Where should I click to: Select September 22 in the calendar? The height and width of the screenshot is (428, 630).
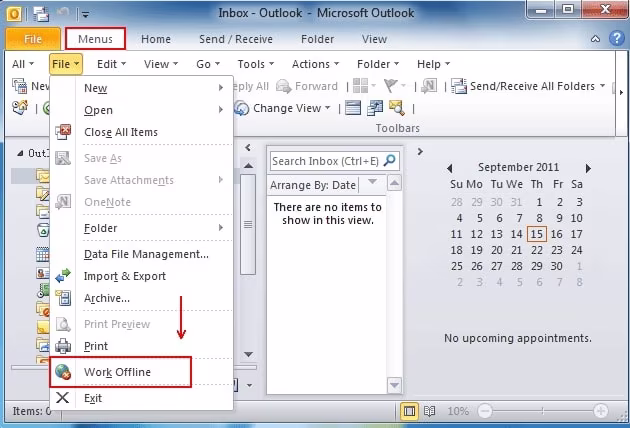click(x=536, y=250)
